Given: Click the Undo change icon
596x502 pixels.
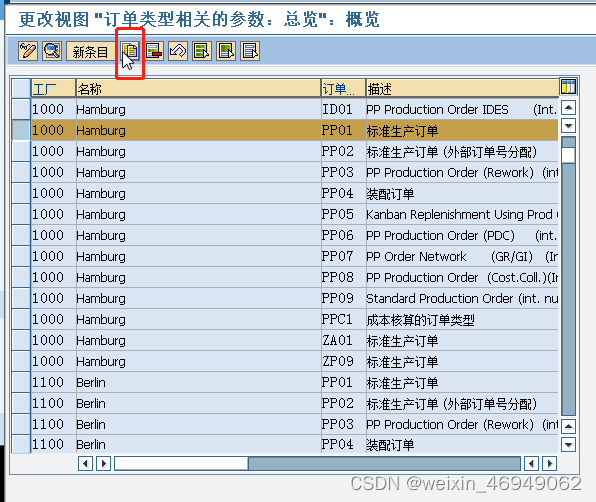Looking at the screenshot, I should pos(178,51).
